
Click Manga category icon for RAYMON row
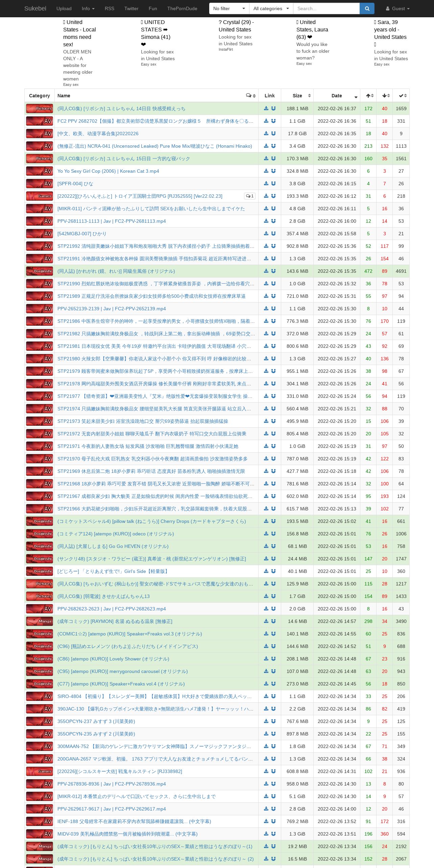pos(40,621)
